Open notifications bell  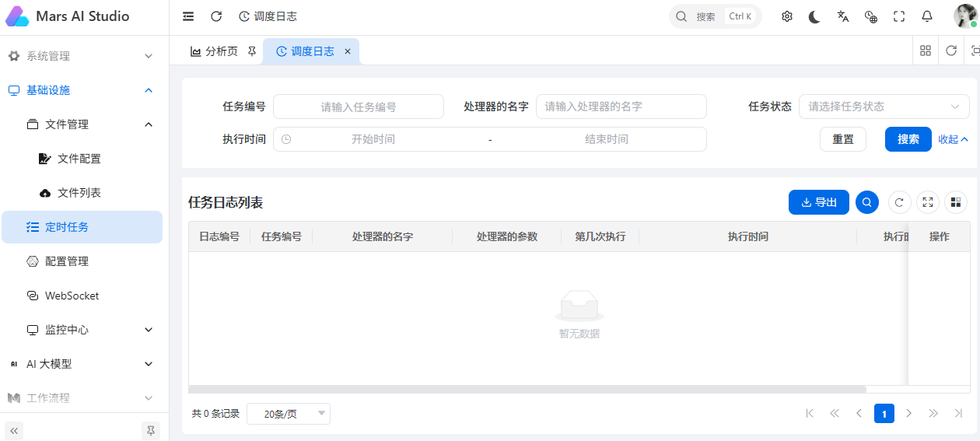[927, 16]
